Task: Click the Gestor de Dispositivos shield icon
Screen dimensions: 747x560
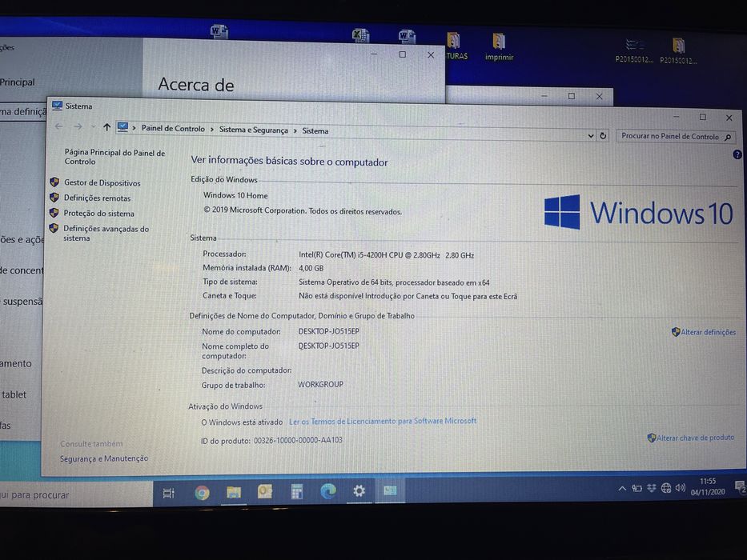Action: [x=54, y=182]
